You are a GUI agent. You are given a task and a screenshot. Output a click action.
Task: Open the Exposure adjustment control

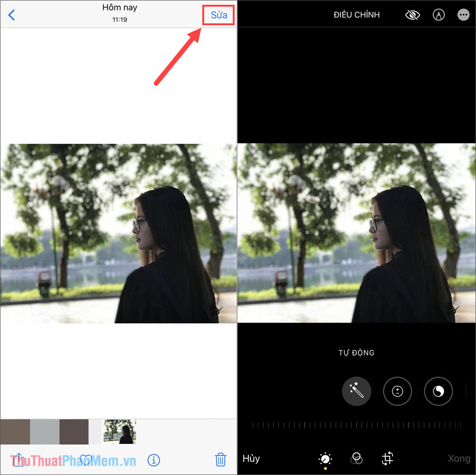click(397, 391)
